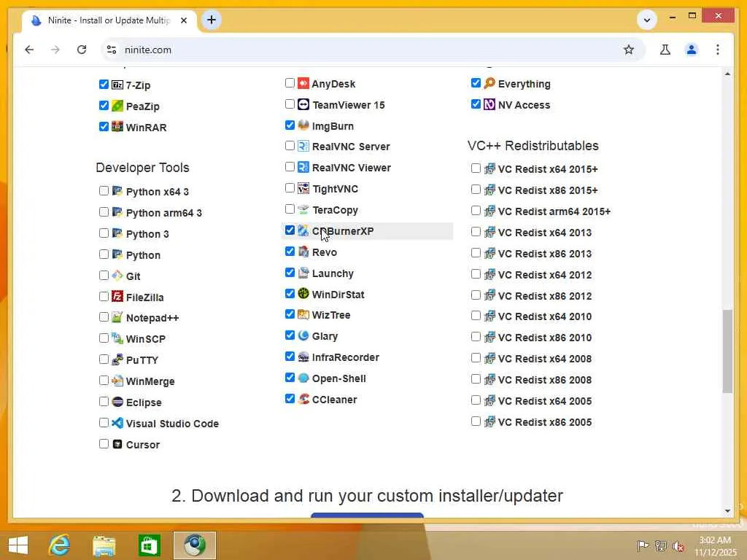
Task: Click the muted volume tray icon
Action: point(678,546)
